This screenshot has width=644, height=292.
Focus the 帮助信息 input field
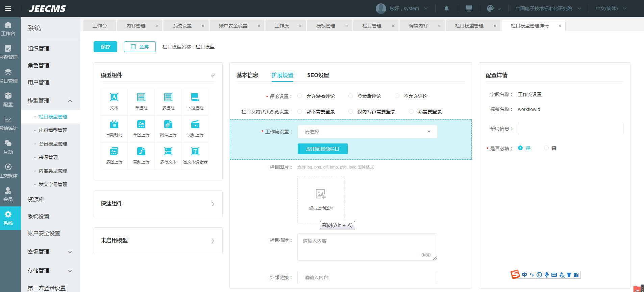(x=570, y=129)
